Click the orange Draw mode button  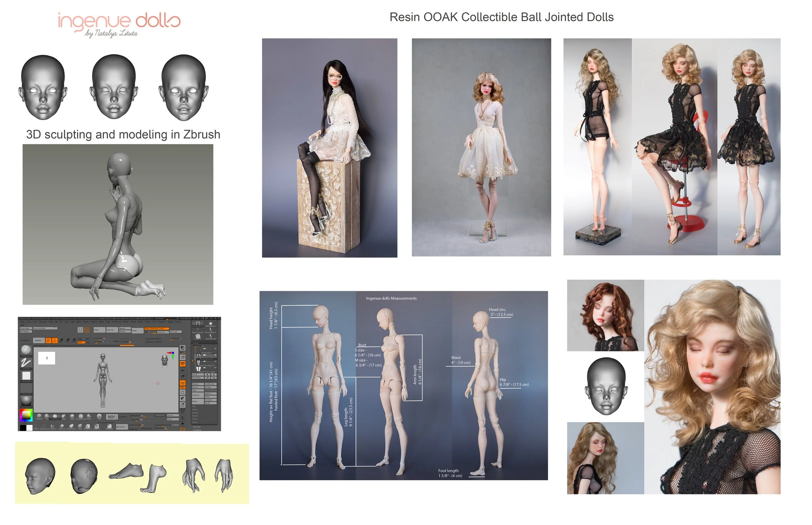coord(55,341)
